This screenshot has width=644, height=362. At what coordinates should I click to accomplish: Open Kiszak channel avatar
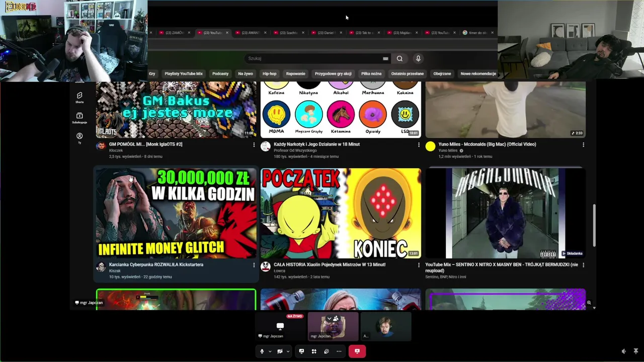click(x=101, y=266)
